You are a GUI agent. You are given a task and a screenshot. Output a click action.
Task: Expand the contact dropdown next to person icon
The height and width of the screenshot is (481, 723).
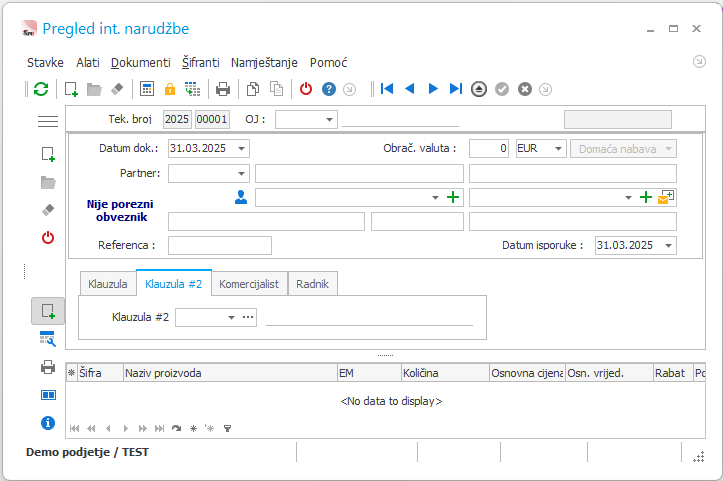tap(435, 198)
